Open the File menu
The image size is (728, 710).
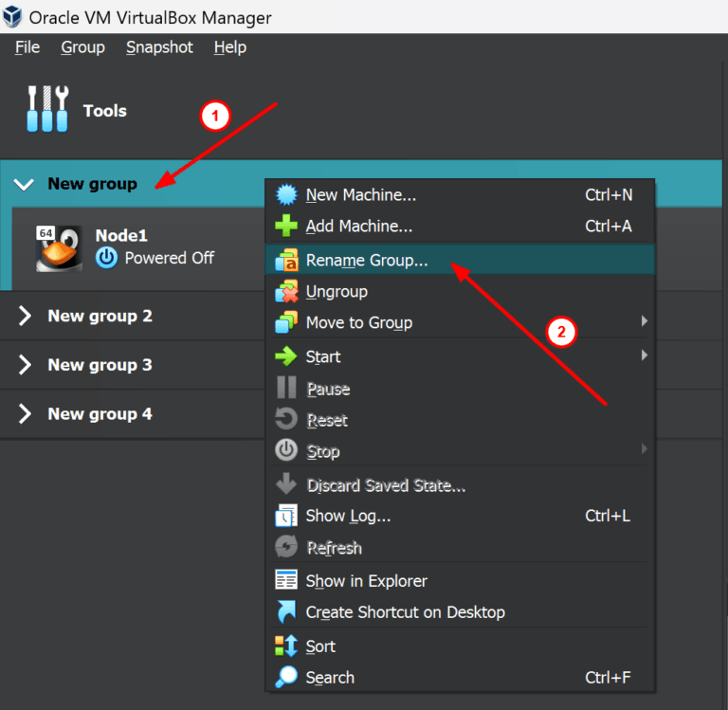pyautogui.click(x=27, y=47)
